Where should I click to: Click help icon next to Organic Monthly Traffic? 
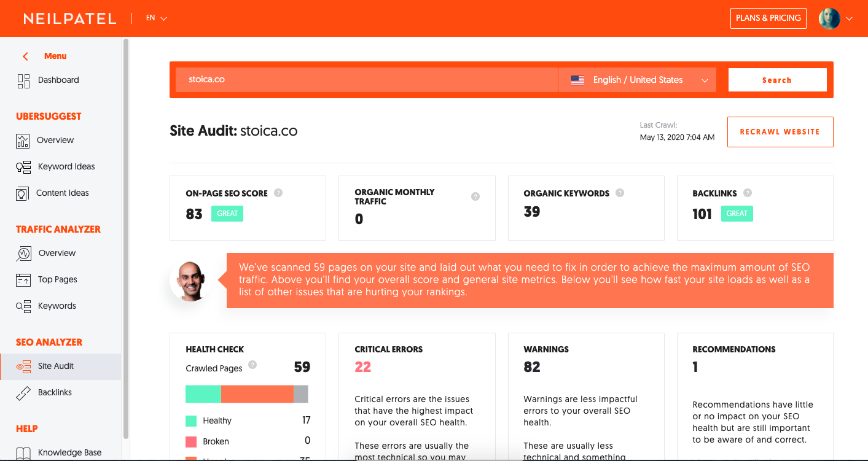[475, 196]
